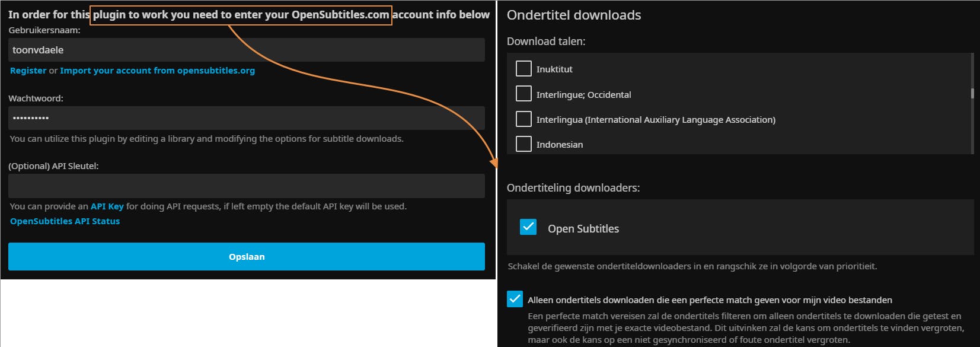Open the Register link
Viewport: 980px width, 347px height.
pos(28,71)
